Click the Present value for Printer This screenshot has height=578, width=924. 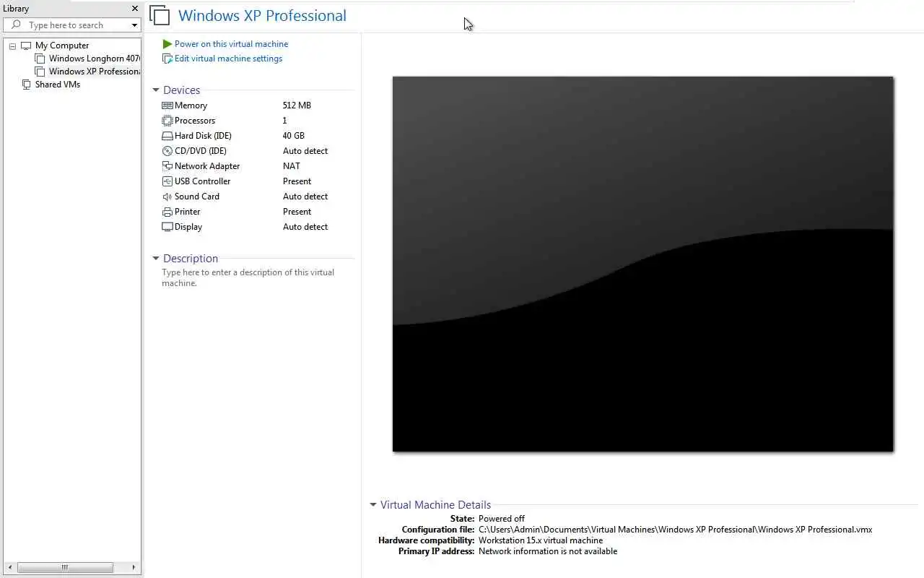coord(297,212)
